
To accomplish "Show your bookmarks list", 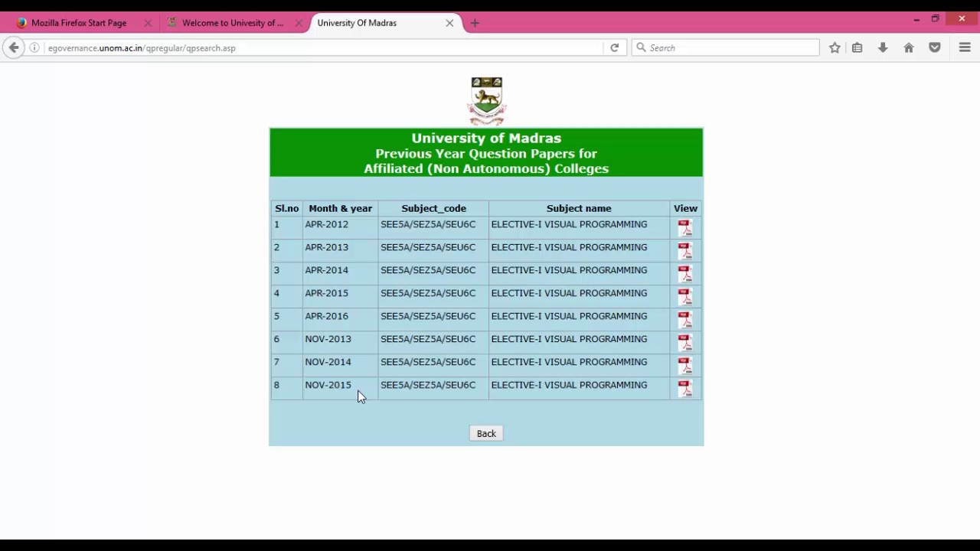I will (857, 47).
